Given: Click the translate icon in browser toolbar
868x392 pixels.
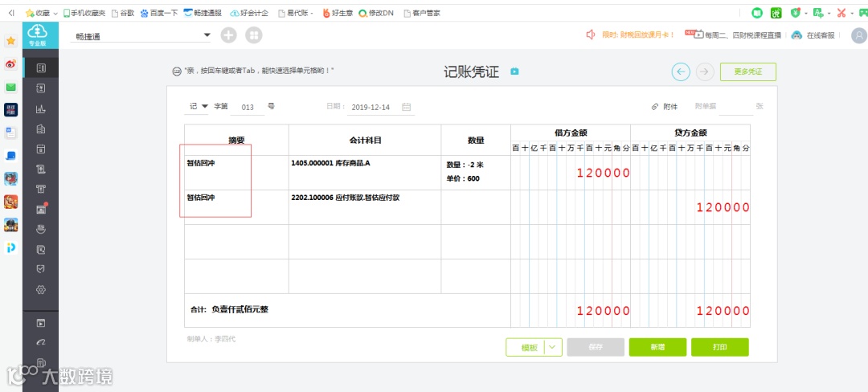Looking at the screenshot, I should pos(818,13).
